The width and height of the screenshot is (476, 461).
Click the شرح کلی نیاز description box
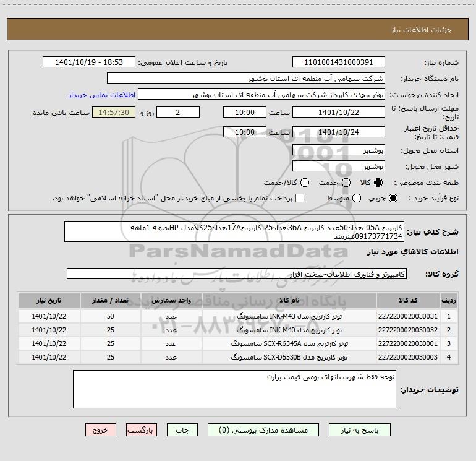click(234, 231)
